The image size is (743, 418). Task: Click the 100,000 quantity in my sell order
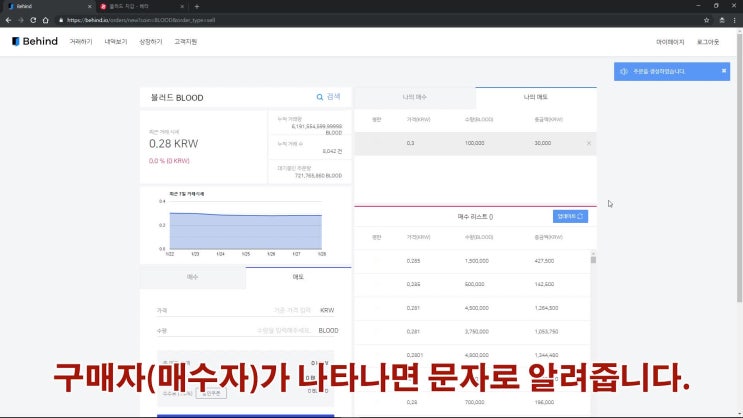[x=474, y=143]
